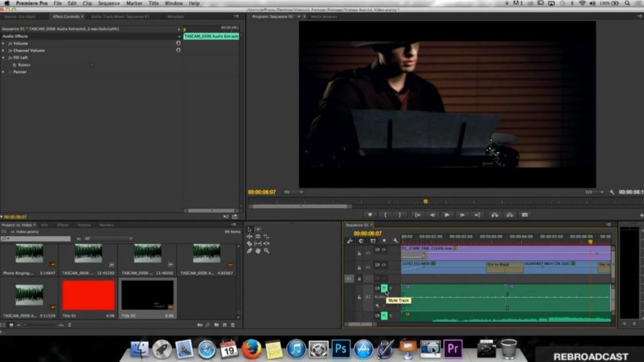This screenshot has height=362, width=644.
Task: Expand the Volume effect properties
Action: [3, 43]
